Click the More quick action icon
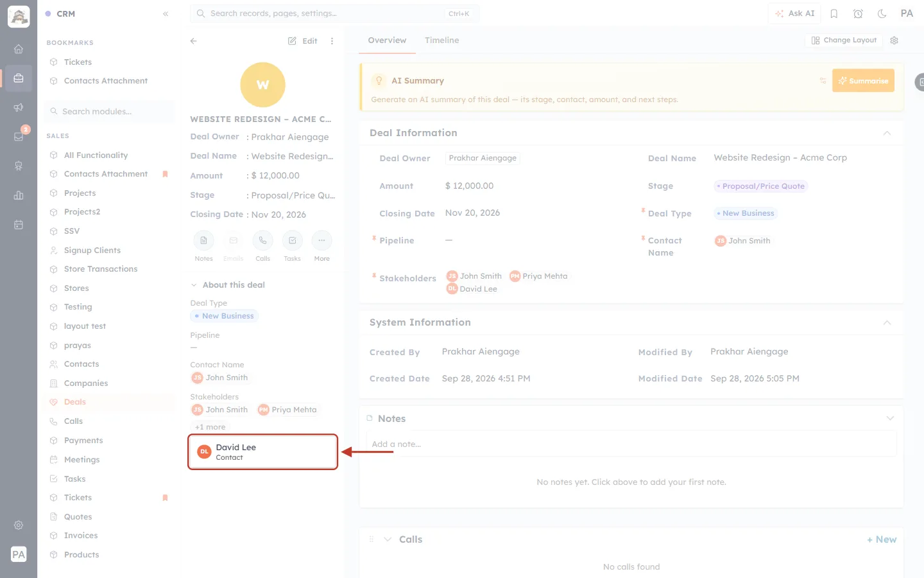The width and height of the screenshot is (924, 578). (x=322, y=241)
